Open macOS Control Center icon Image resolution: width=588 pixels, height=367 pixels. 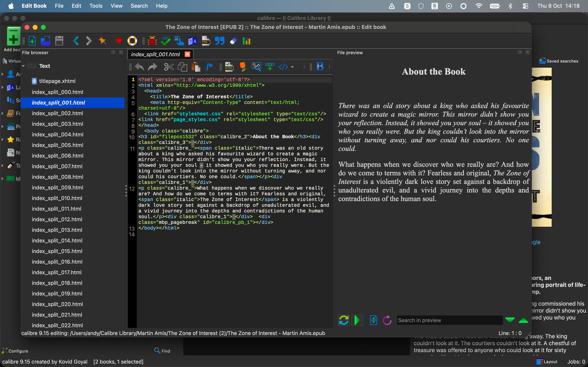(525, 6)
